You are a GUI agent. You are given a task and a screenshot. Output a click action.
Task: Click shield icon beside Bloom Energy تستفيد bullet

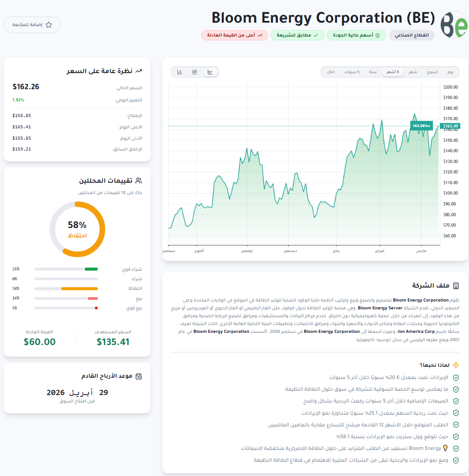456,449
